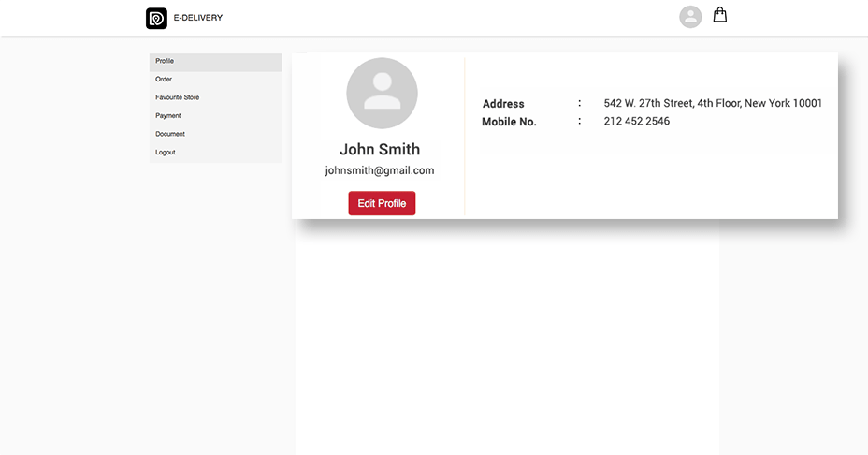
Task: Open the user account avatar in header
Action: (x=690, y=17)
